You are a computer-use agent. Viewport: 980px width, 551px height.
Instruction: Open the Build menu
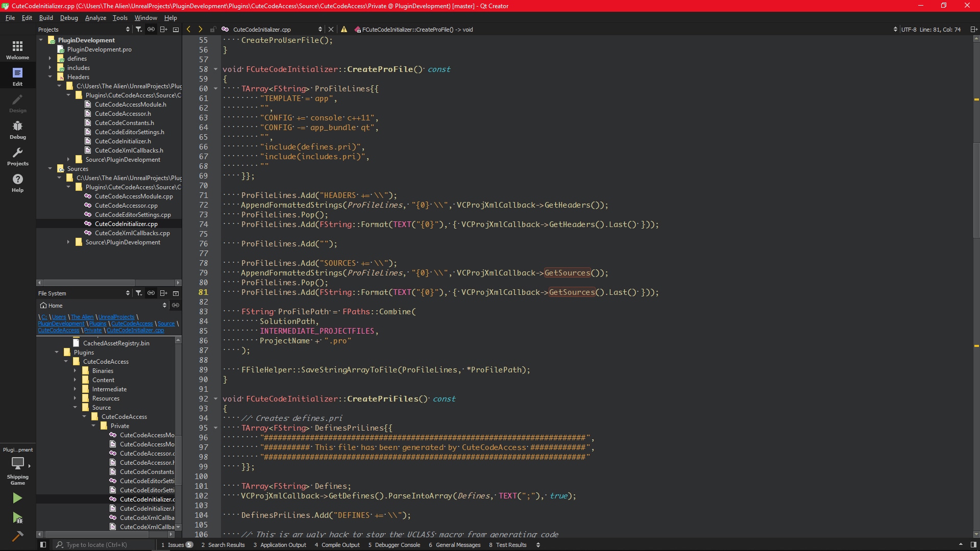(45, 18)
